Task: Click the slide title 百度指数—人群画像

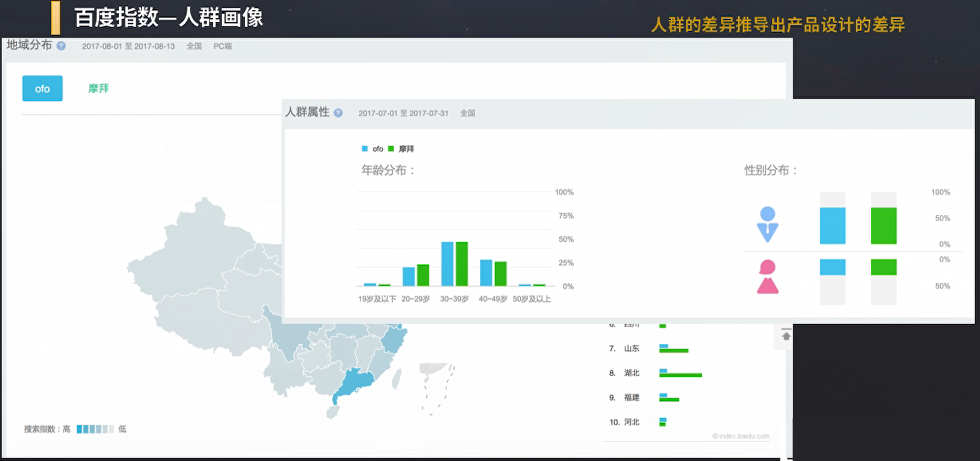Action: [x=169, y=18]
